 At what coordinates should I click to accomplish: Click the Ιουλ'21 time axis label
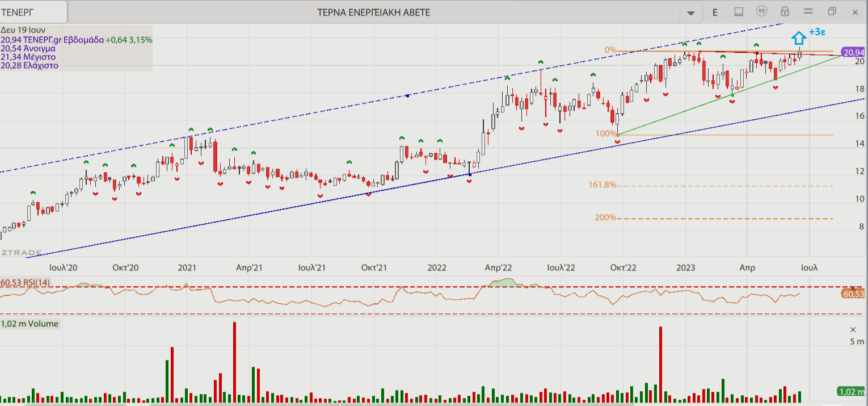[x=311, y=268]
